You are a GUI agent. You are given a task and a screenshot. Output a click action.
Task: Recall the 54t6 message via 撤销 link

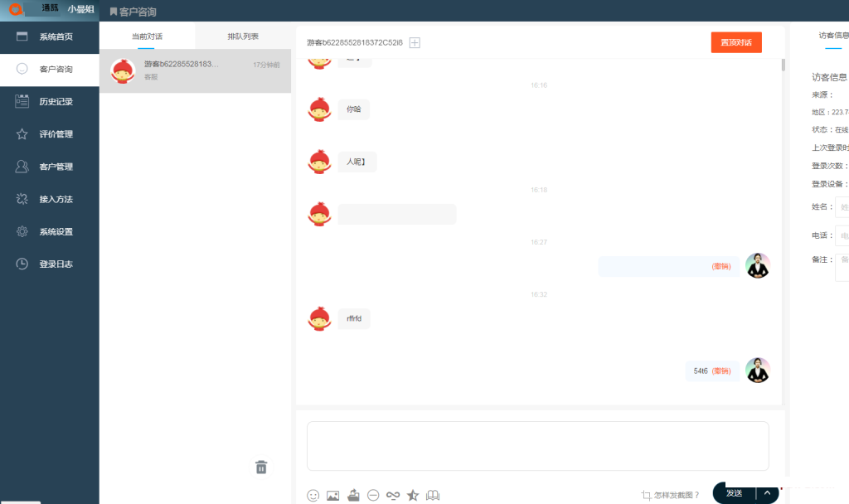721,371
